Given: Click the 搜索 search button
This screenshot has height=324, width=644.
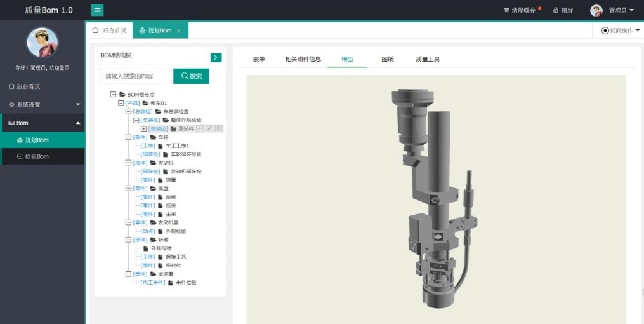Looking at the screenshot, I should pos(191,76).
